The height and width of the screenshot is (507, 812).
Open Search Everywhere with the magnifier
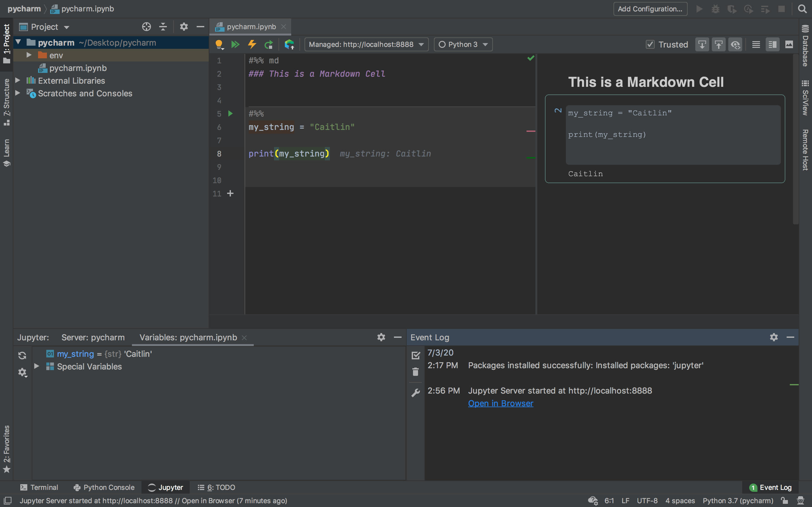click(802, 9)
